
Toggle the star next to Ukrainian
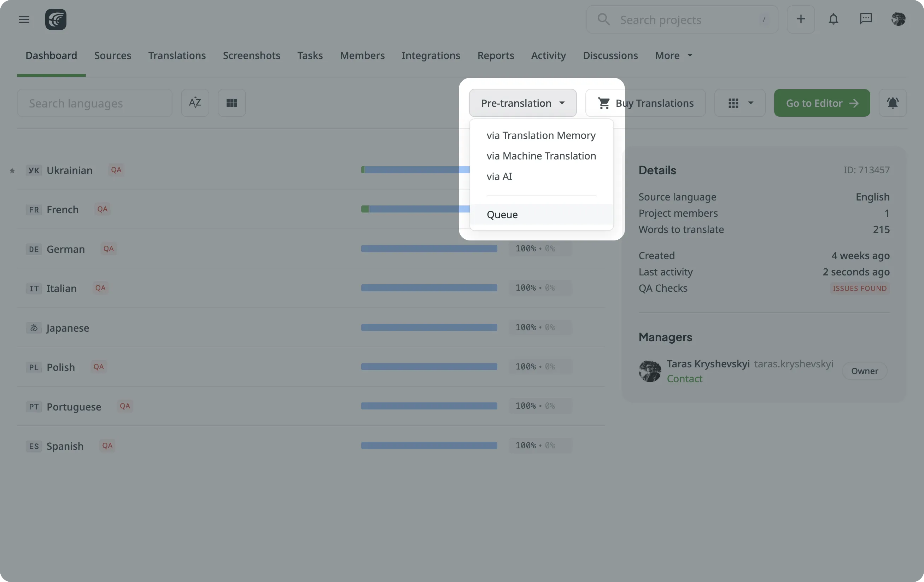tap(12, 171)
